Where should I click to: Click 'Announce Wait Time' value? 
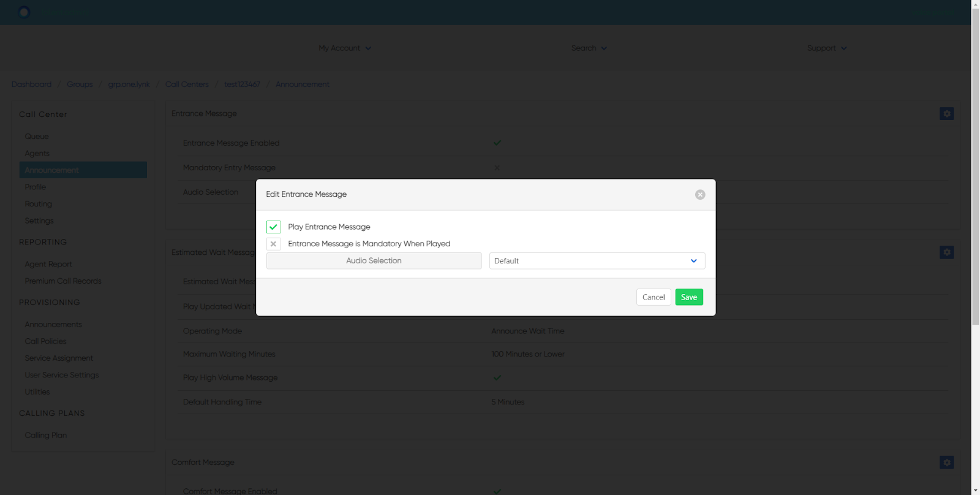point(528,331)
